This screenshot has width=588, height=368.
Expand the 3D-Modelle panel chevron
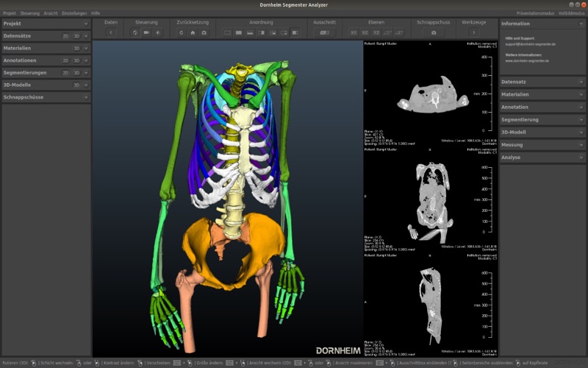pos(86,85)
